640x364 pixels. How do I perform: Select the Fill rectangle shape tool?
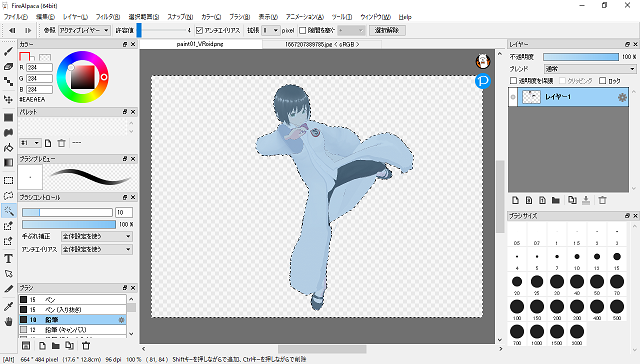pyautogui.click(x=8, y=118)
